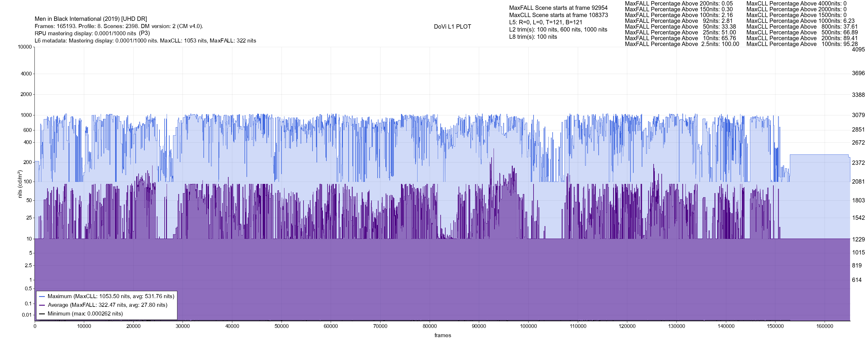This screenshot has height=347, width=868.
Task: Click the Men in Black International title text
Action: (x=91, y=19)
